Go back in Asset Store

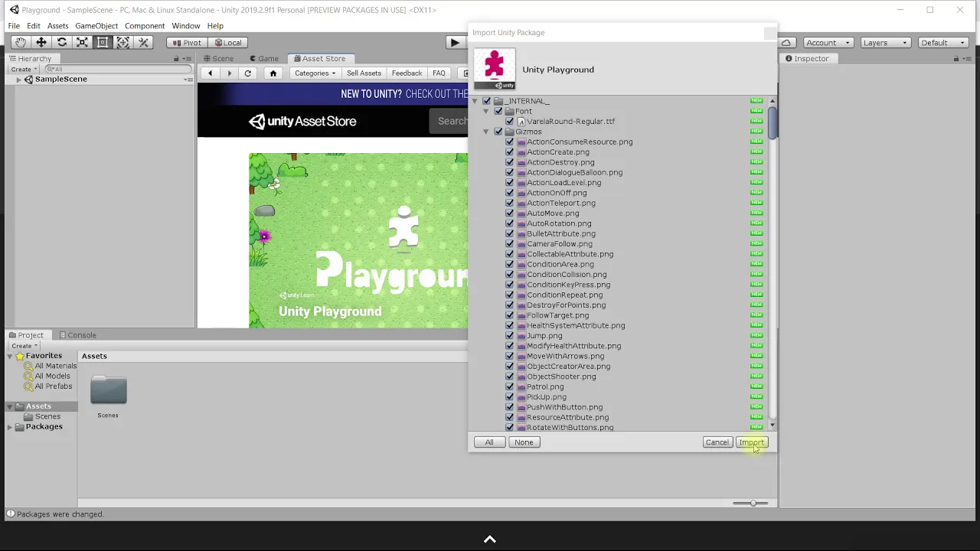click(x=210, y=73)
